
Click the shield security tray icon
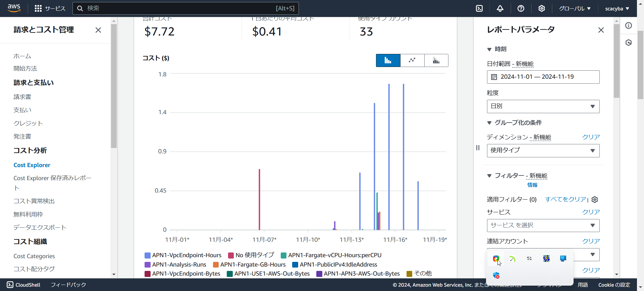(x=496, y=275)
